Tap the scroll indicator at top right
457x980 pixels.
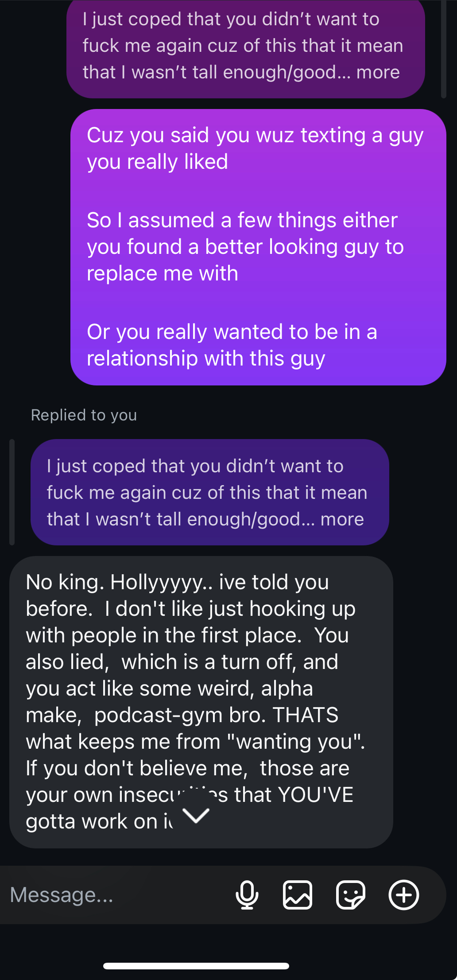[443, 49]
